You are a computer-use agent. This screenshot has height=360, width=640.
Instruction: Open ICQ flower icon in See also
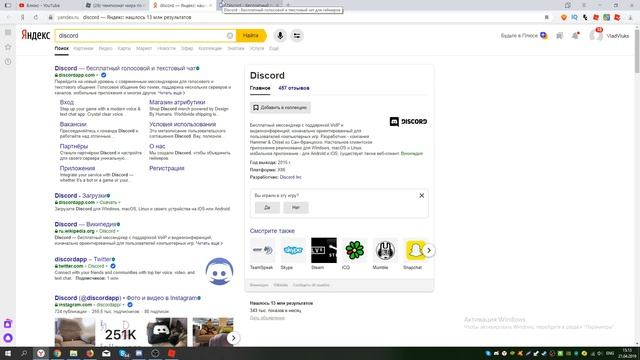(354, 250)
